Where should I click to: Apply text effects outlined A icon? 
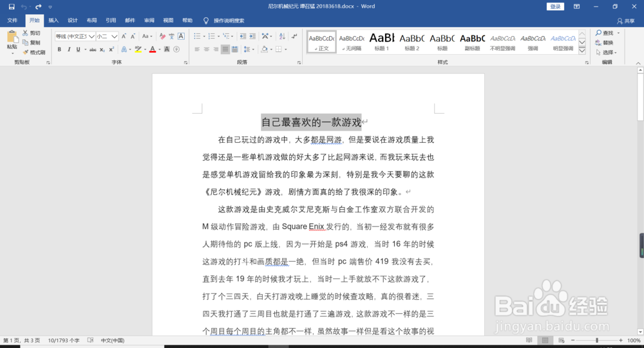(x=124, y=50)
